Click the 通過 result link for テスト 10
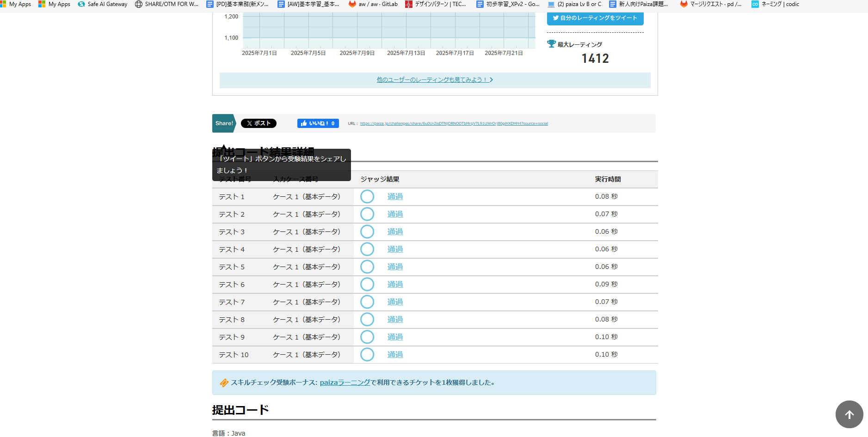 pyautogui.click(x=395, y=355)
